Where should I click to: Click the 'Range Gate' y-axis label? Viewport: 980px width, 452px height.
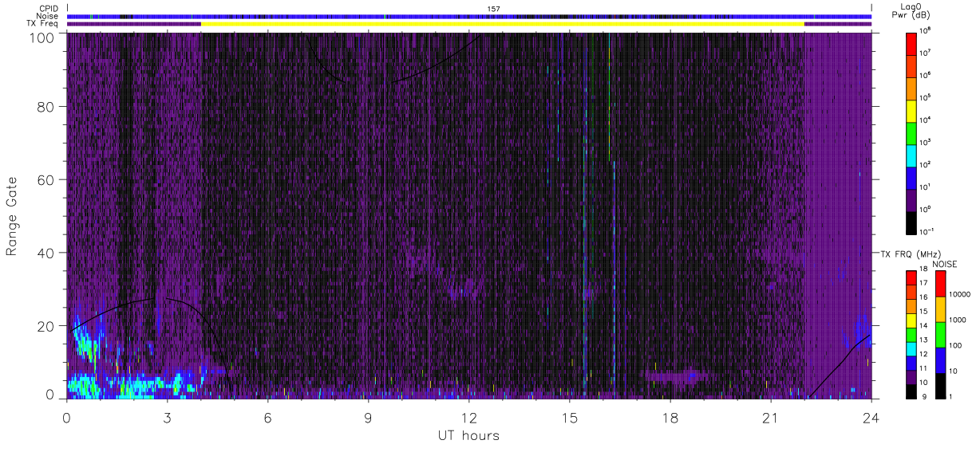(x=13, y=214)
